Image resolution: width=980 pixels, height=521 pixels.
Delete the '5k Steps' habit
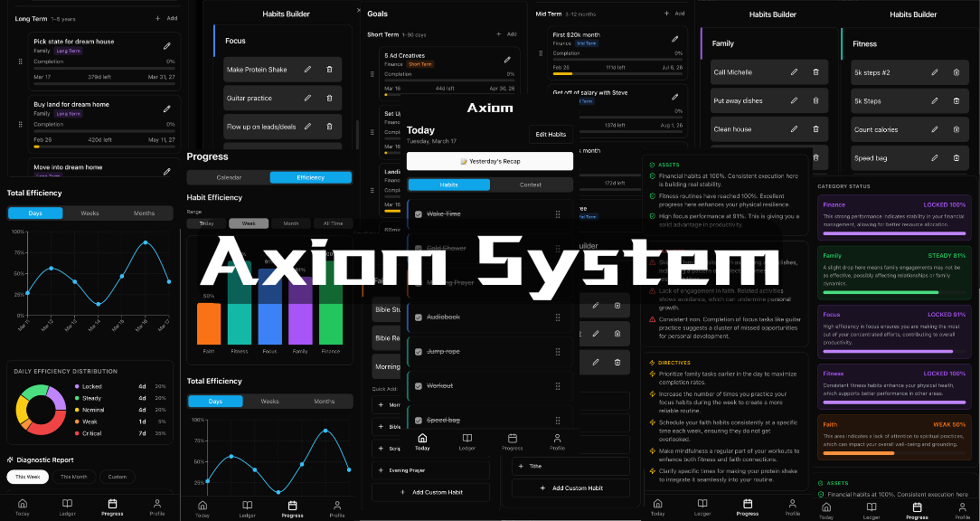tap(956, 100)
